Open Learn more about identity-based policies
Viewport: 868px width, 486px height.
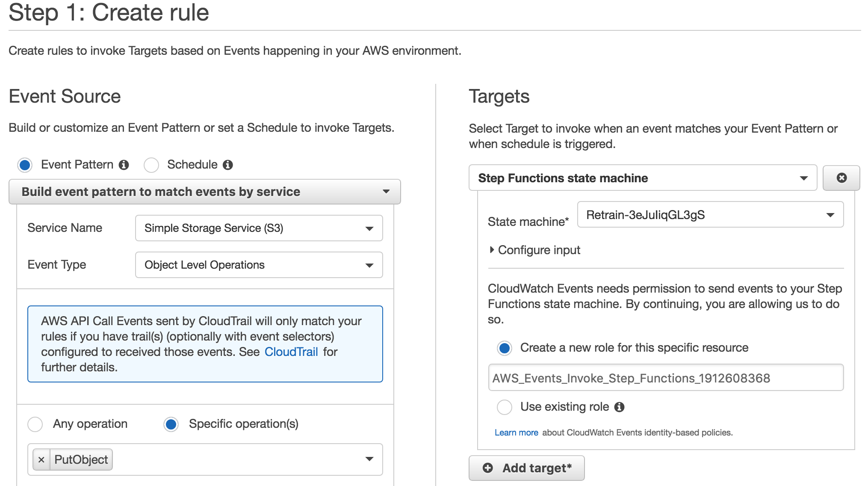point(516,433)
